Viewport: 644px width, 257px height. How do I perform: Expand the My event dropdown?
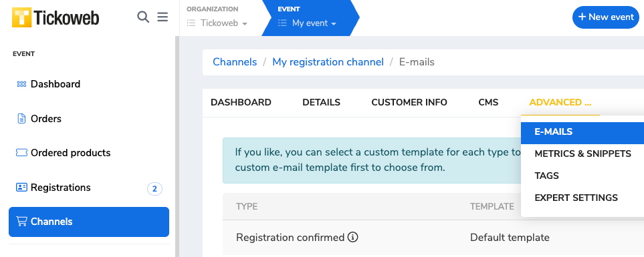click(x=307, y=23)
